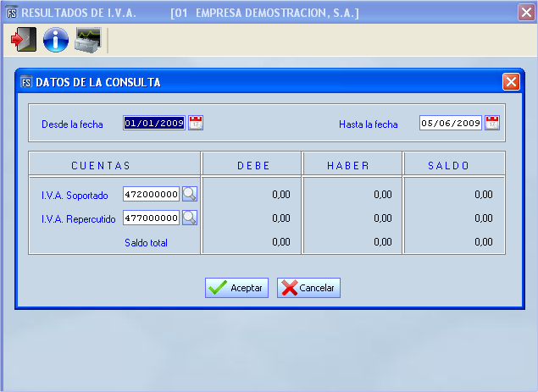Screen dimensions: 538x392
Task: Click Debe value in Saldo total row
Action: click(x=281, y=242)
